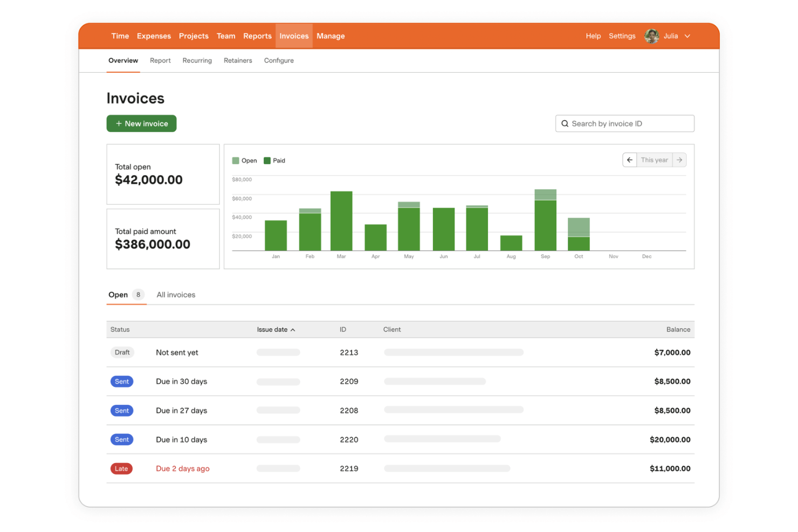Screen dimensions: 798x532
Task: Click the New invoice button
Action: coord(141,123)
